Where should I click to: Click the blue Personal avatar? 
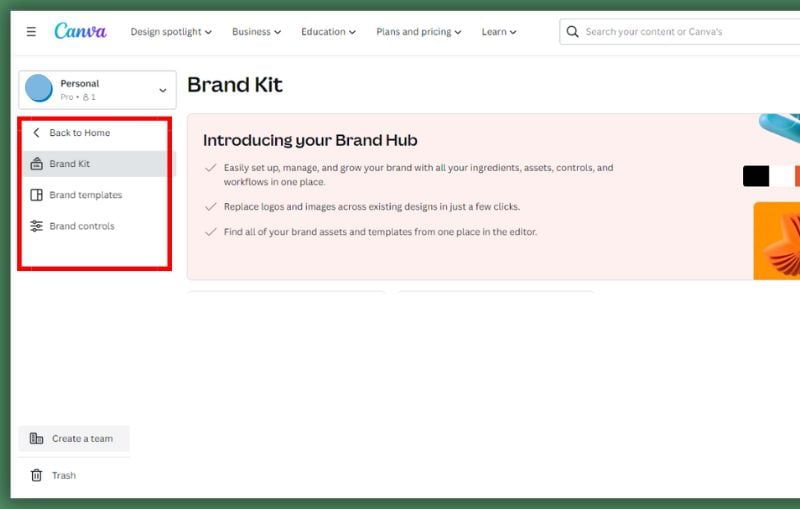[39, 88]
